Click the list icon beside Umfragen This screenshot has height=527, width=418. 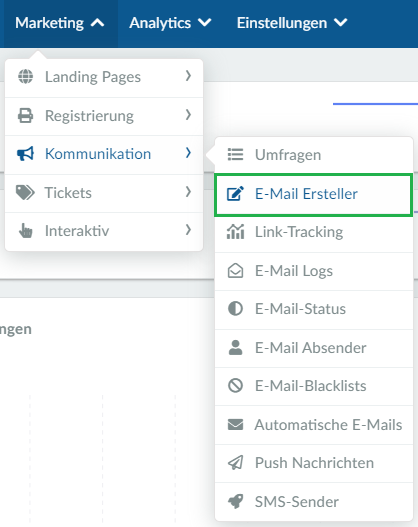click(235, 155)
